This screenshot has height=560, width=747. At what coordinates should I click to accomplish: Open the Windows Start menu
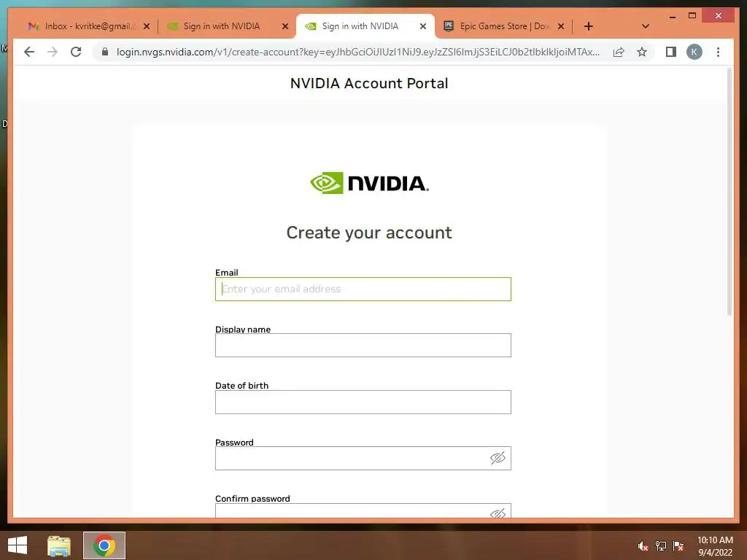click(18, 545)
